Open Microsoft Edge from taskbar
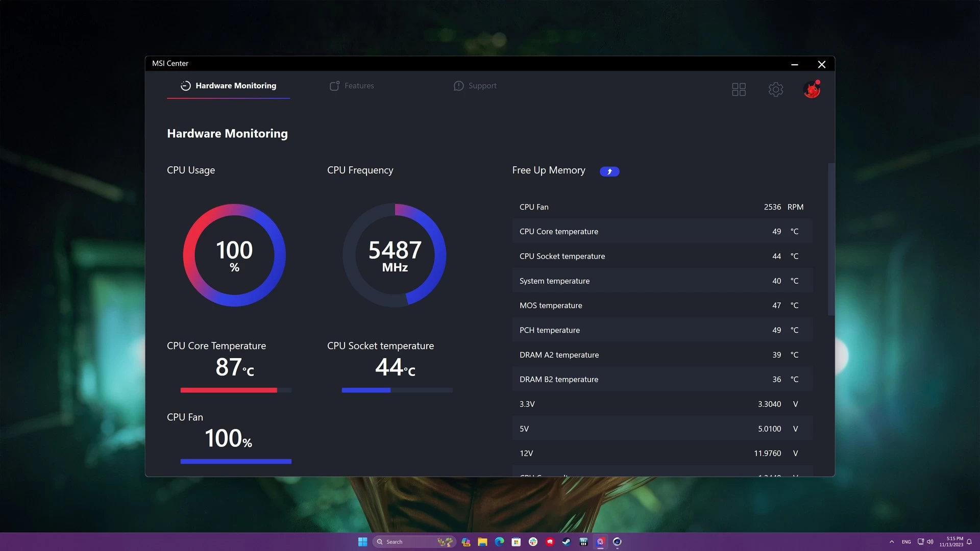Viewport: 980px width, 551px height. [x=499, y=542]
